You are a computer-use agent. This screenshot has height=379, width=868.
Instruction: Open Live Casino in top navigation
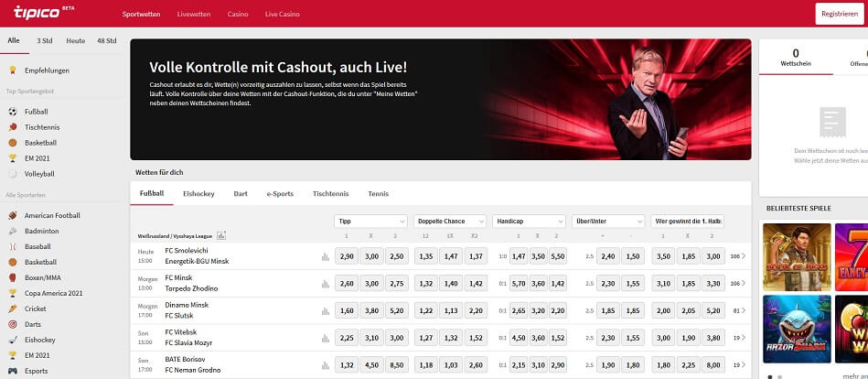coord(283,14)
